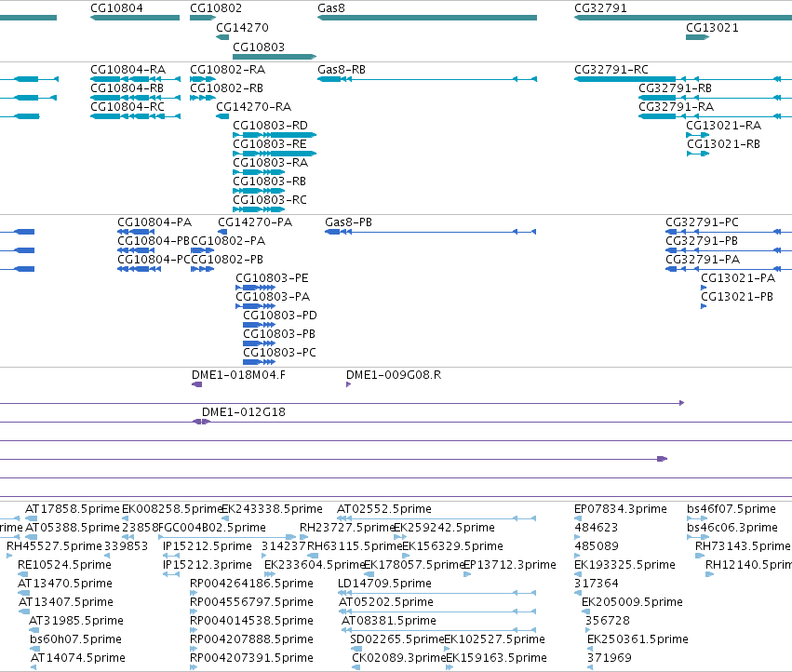The height and width of the screenshot is (672, 792).
Task: Open EST AT08381.5prime
Action: pyautogui.click(x=439, y=630)
